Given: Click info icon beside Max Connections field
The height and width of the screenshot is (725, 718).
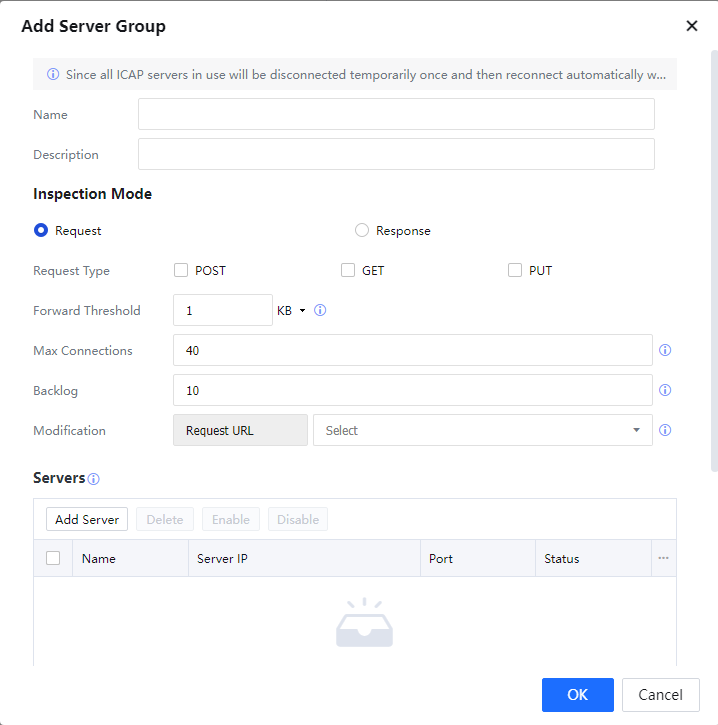Looking at the screenshot, I should 665,351.
